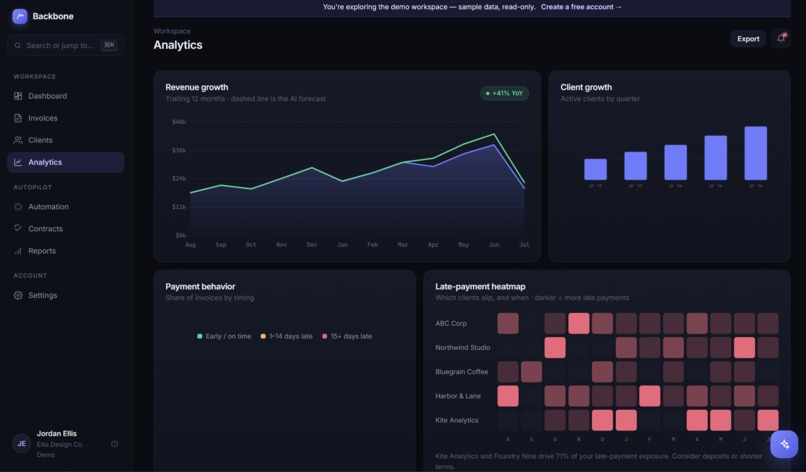
Task: Click the Backbone logo icon
Action: pos(20,16)
